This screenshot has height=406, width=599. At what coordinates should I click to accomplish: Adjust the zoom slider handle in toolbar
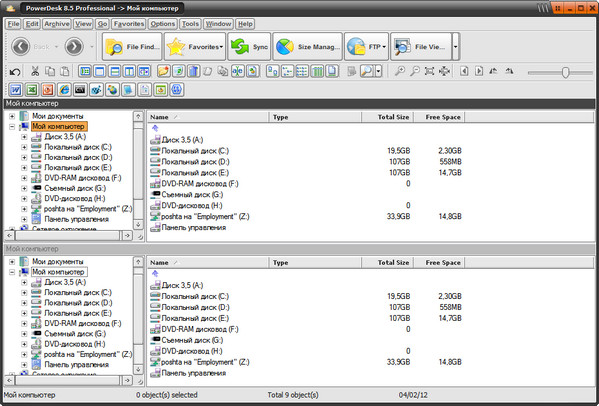point(565,72)
